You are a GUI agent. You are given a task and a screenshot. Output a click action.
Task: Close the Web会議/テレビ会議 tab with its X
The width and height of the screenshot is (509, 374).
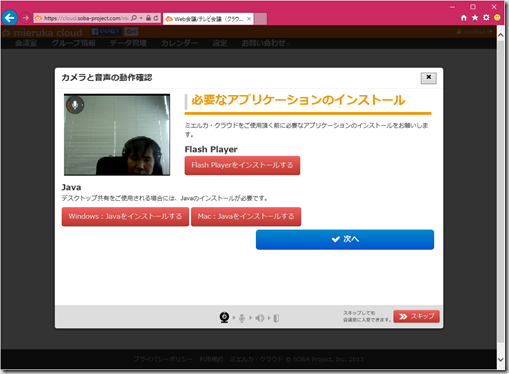tap(249, 19)
